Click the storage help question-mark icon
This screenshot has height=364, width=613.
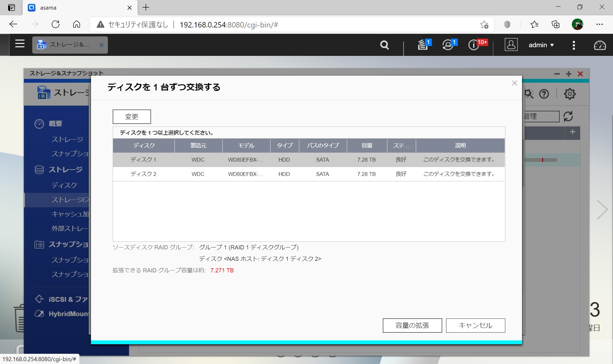point(544,94)
